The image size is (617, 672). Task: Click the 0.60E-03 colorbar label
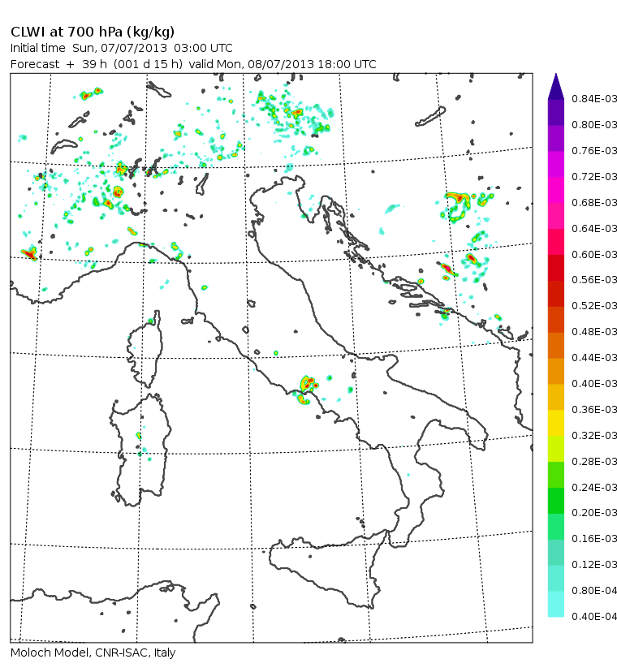click(594, 255)
